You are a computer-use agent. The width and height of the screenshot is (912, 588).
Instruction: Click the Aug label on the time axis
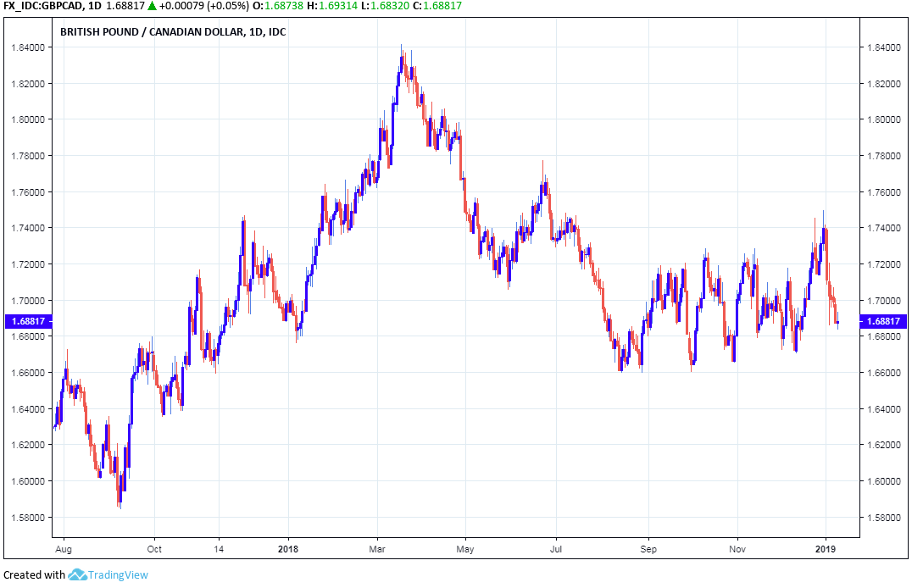(x=61, y=548)
